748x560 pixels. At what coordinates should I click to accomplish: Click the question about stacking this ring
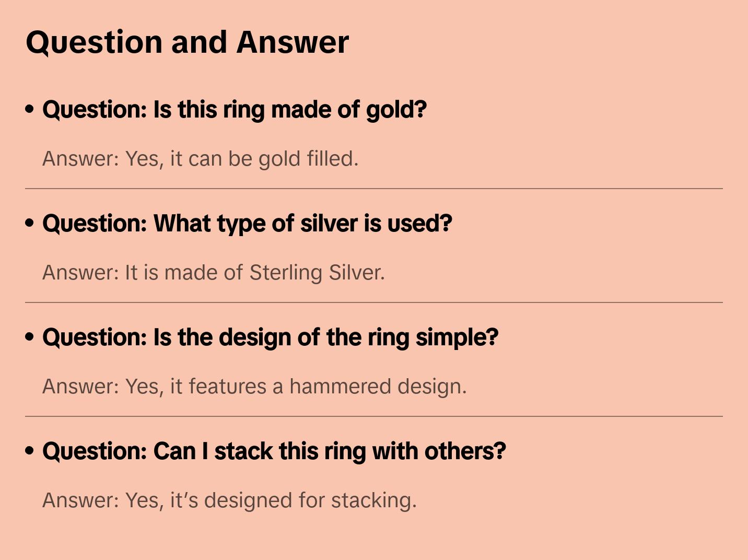click(274, 451)
